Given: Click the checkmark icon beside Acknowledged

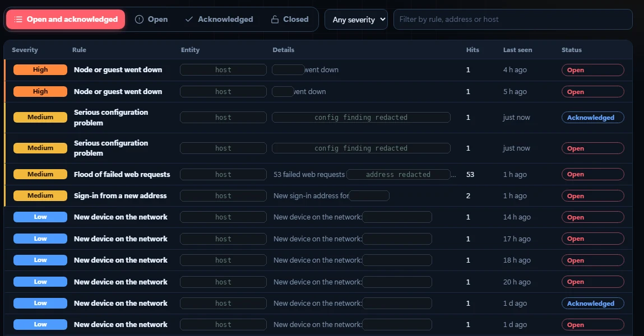Looking at the screenshot, I should pyautogui.click(x=189, y=19).
